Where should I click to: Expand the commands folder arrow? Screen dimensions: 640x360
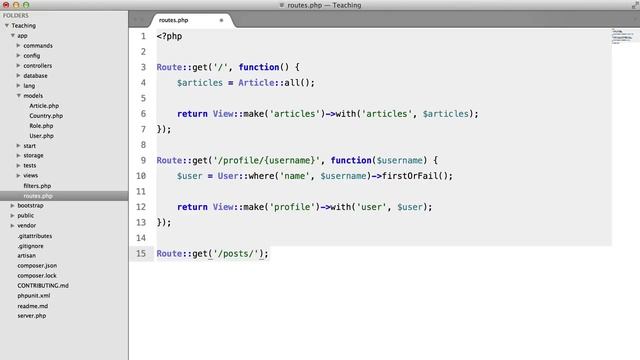tap(18, 45)
